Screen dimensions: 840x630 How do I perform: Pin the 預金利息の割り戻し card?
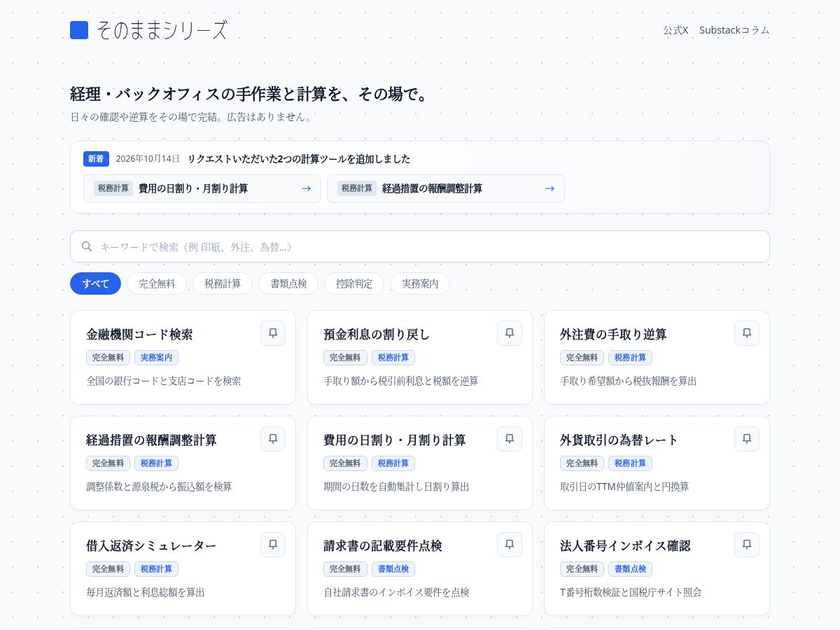(x=510, y=333)
